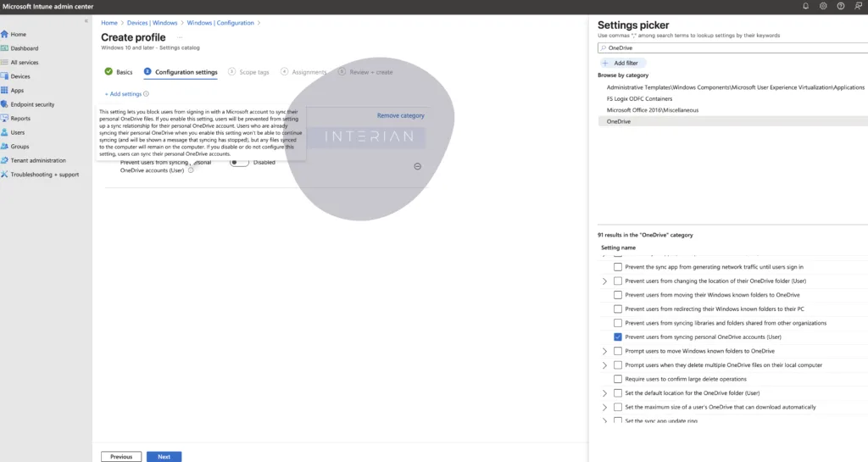Click the feedback person icon
The image size is (868, 462).
[x=858, y=6]
